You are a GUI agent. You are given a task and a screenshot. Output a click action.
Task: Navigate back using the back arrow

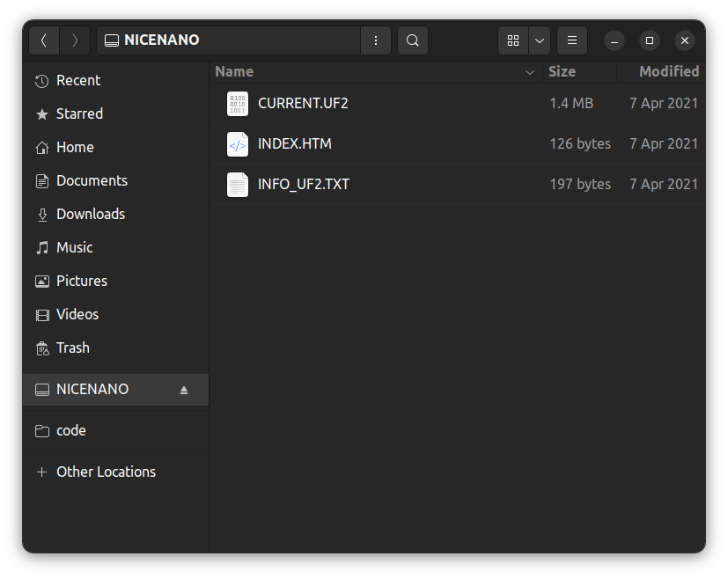coord(44,40)
